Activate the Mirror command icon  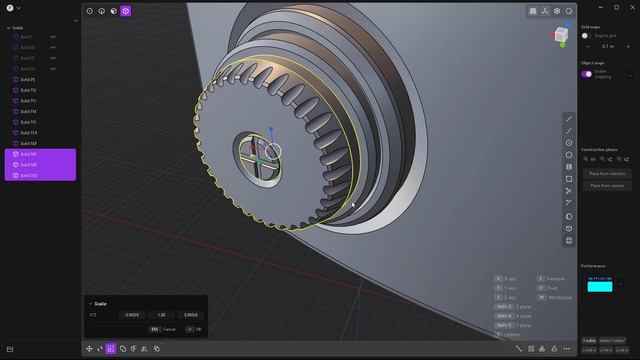(144, 349)
